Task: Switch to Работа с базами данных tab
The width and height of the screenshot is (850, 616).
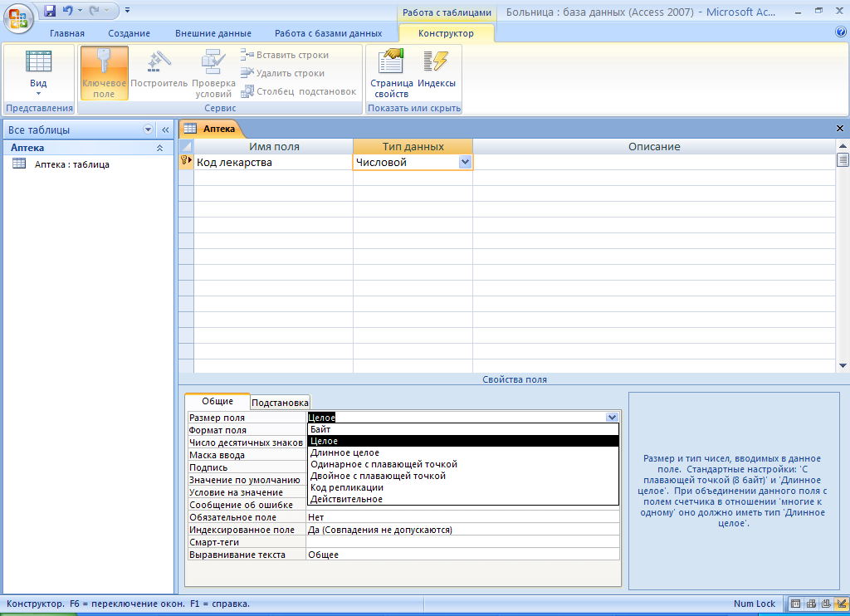Action: 328,33
